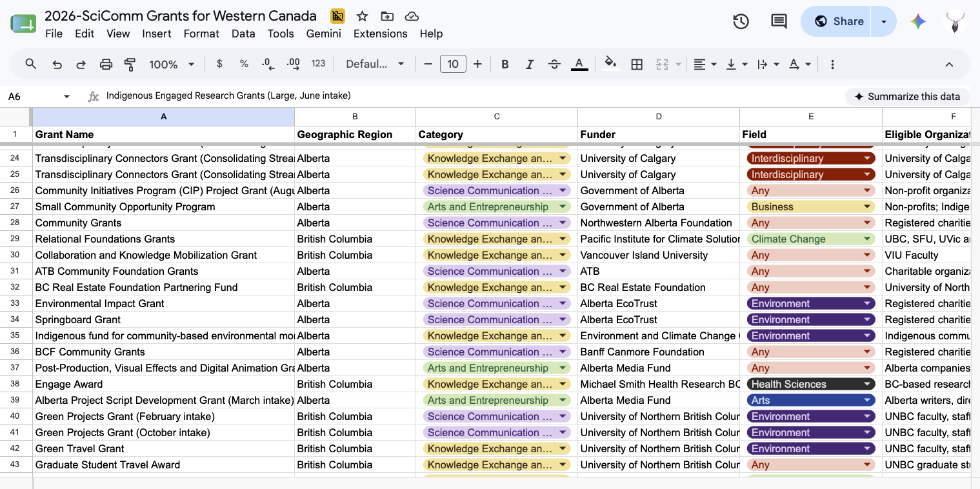Open the more toolbar options menu
This screenshot has height=489, width=980.
coord(832,64)
